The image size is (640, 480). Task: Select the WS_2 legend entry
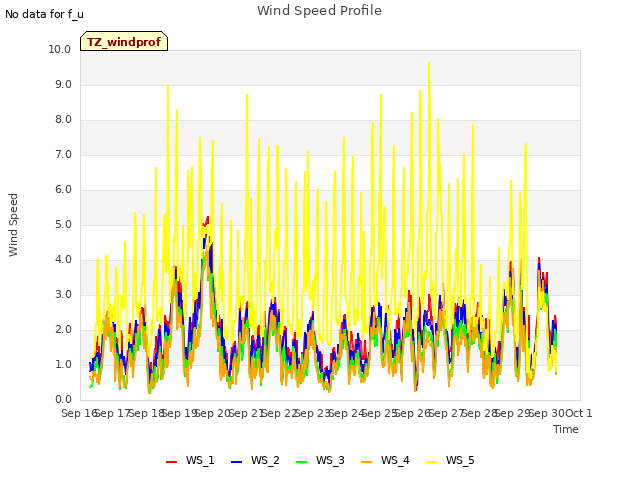pos(255,460)
